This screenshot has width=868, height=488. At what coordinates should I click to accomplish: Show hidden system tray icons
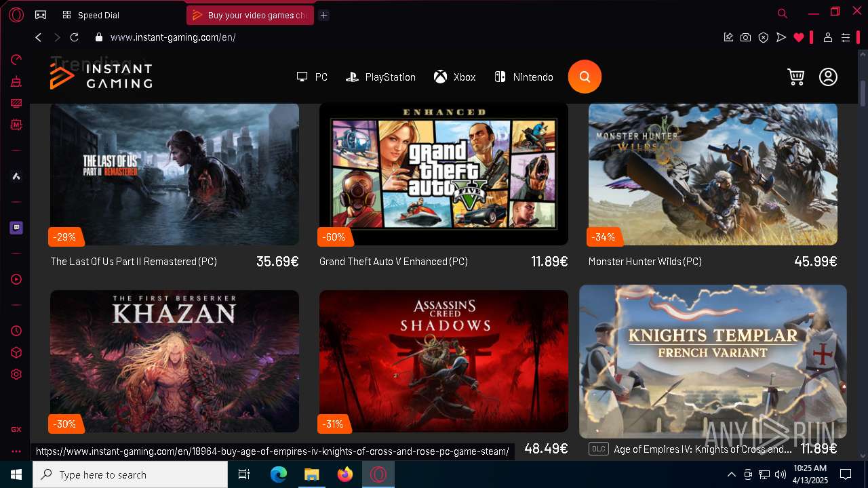[x=731, y=474]
